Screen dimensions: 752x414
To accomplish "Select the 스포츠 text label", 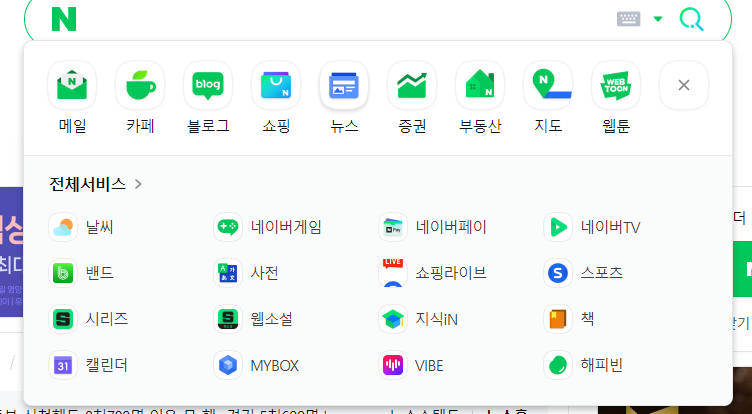I will click(x=601, y=273).
